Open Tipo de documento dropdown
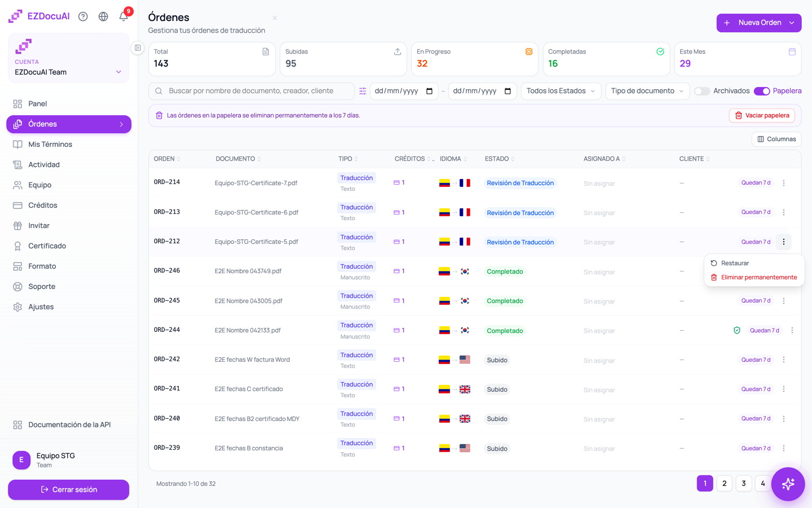812x508 pixels. 647,91
